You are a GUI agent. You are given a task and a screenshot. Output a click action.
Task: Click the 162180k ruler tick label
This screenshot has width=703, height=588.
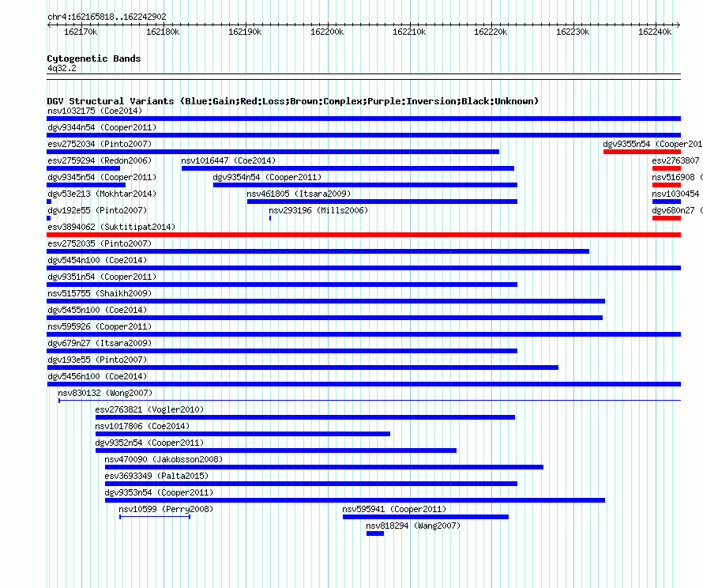pos(163,32)
